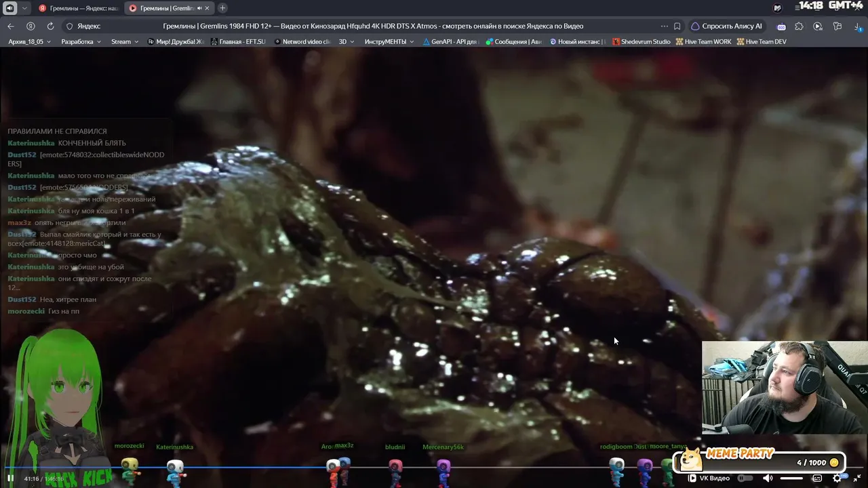Open the Netword video bookmark

pyautogui.click(x=302, y=42)
